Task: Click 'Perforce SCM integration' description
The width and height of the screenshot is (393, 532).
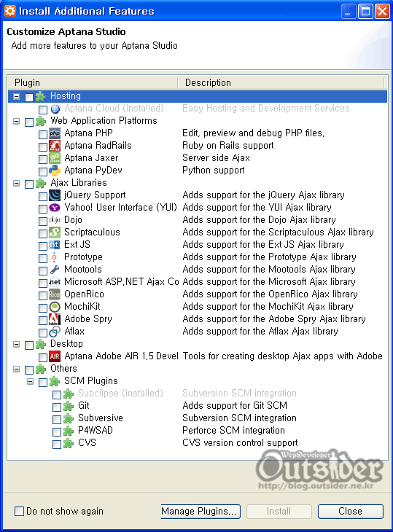Action: [233, 431]
